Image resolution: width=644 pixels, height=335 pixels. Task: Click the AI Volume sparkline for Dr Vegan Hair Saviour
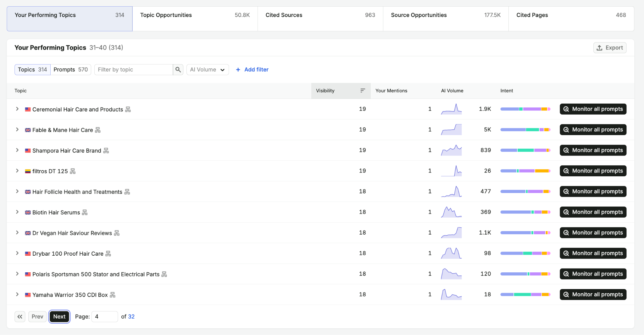[x=451, y=233]
